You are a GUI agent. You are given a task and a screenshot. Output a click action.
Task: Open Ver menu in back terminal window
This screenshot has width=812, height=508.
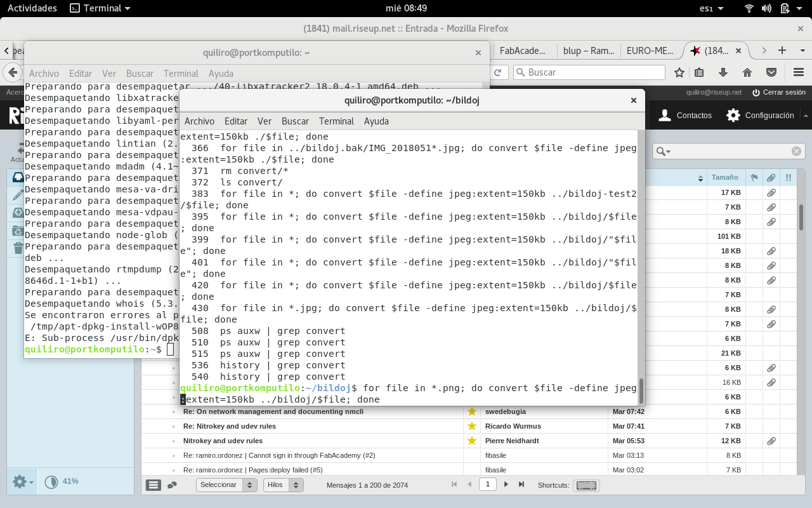click(109, 73)
